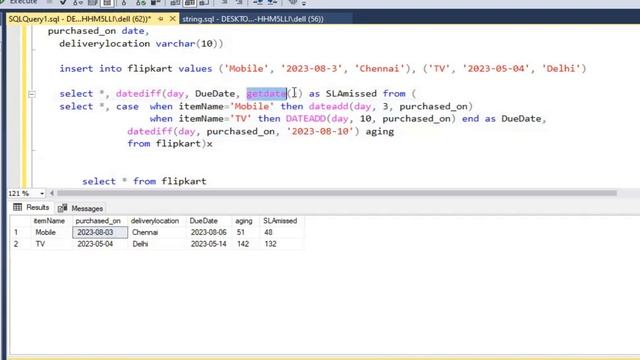
Task: Click the 'from flipkart)x' code line
Action: pos(170,144)
